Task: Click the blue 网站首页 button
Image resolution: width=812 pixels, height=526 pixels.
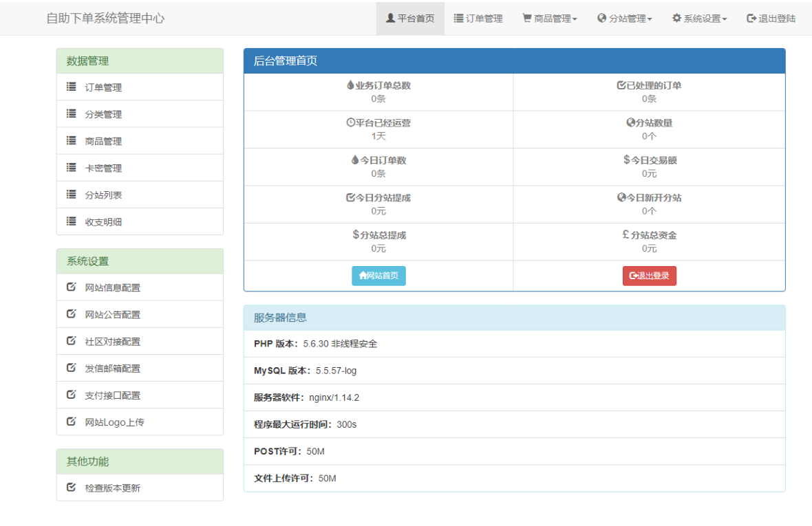Action: coord(378,275)
